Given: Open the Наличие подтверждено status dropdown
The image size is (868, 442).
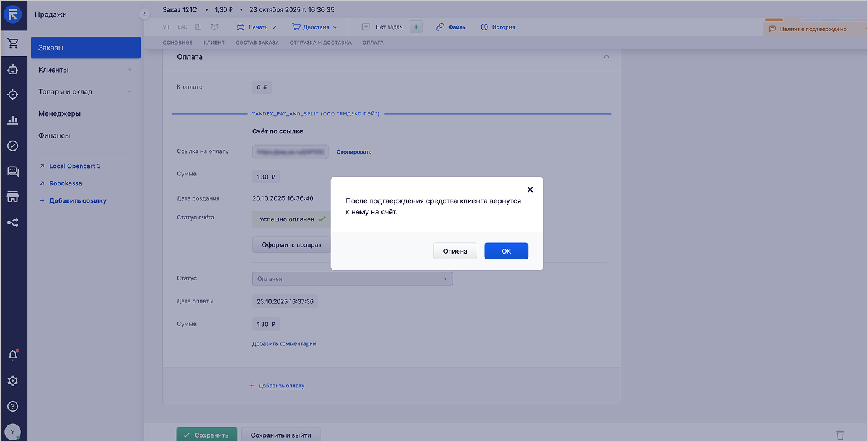Looking at the screenshot, I should [816, 29].
